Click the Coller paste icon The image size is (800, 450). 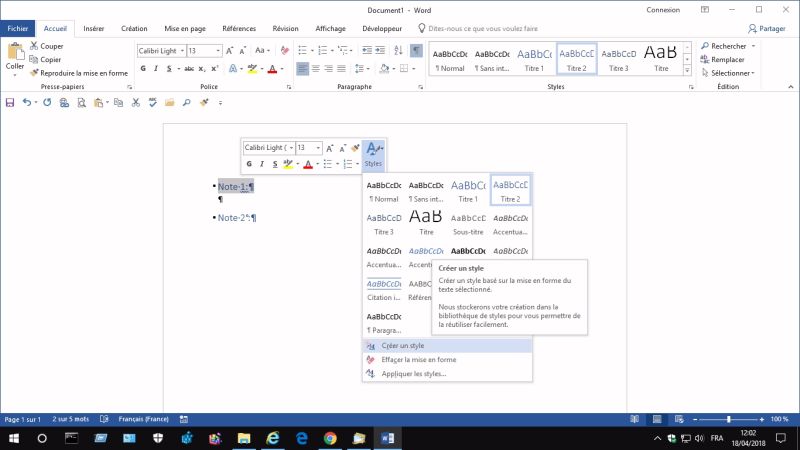[x=15, y=52]
